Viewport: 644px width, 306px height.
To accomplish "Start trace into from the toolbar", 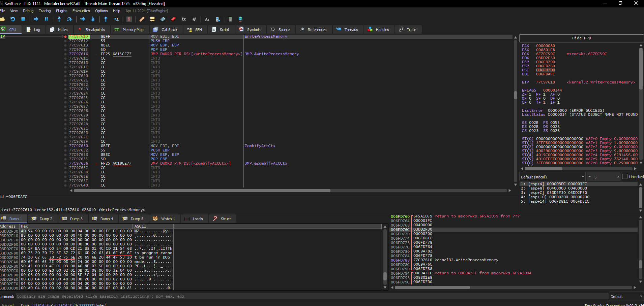I will click(83, 19).
